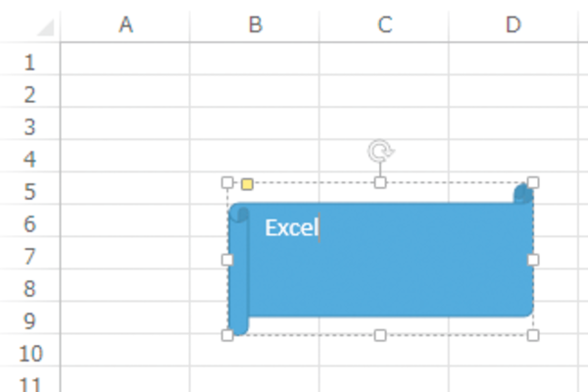Click the bottom-left sizing handle of the shape

pos(227,335)
